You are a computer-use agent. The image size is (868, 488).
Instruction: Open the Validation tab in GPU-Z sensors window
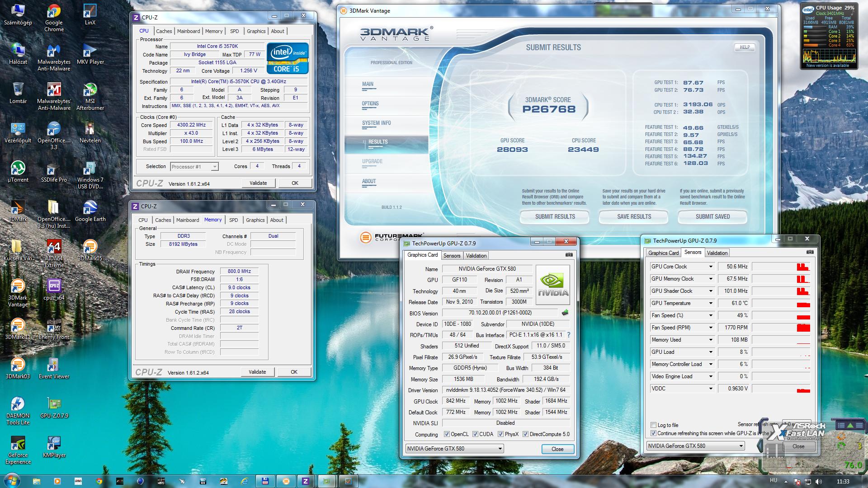717,253
